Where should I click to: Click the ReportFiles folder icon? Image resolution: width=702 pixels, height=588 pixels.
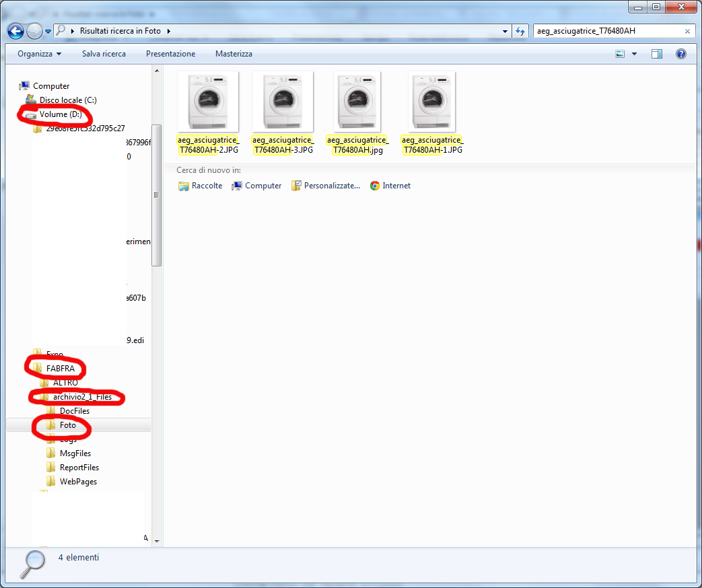pos(50,468)
